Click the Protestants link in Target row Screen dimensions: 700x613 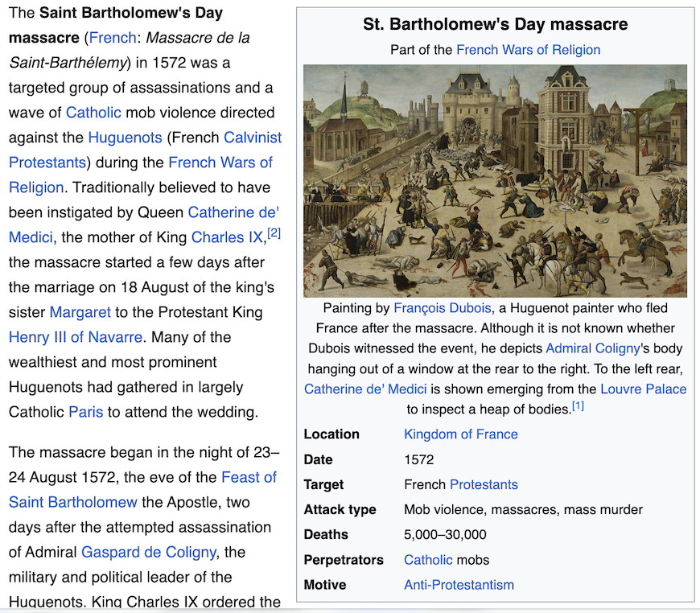click(484, 484)
